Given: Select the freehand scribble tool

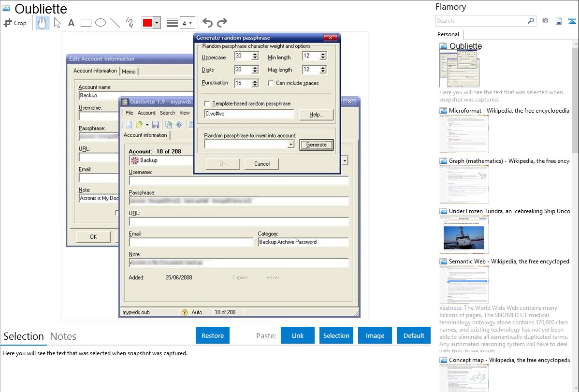Looking at the screenshot, I should pyautogui.click(x=130, y=23).
